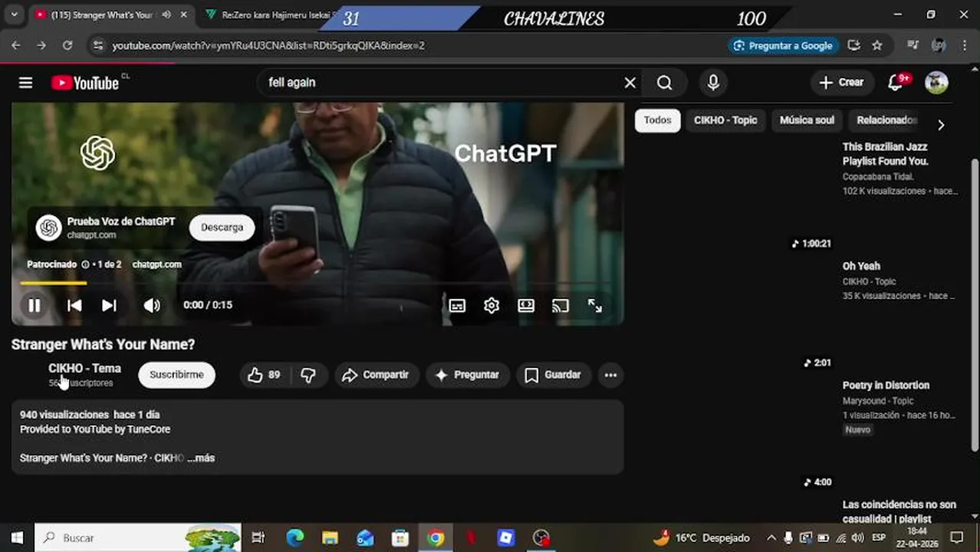Click Descarga on the ChatGPT ad
The image size is (980, 552).
pyautogui.click(x=222, y=228)
